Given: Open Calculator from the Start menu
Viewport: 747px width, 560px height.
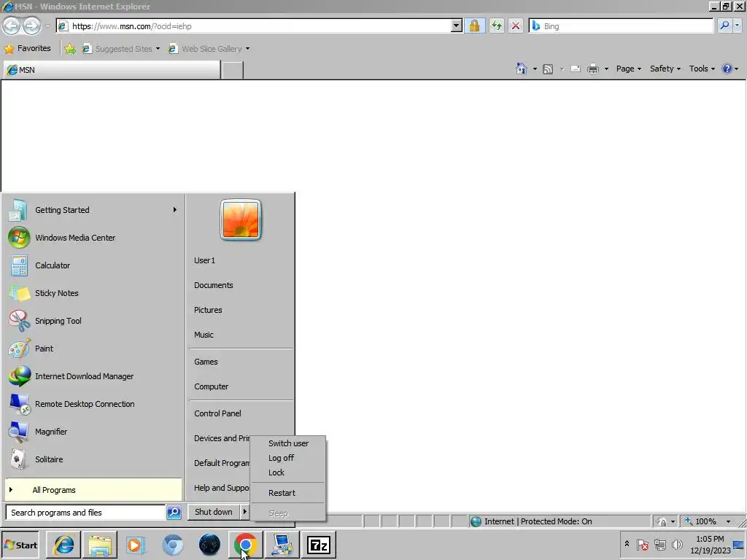Looking at the screenshot, I should tap(93, 265).
